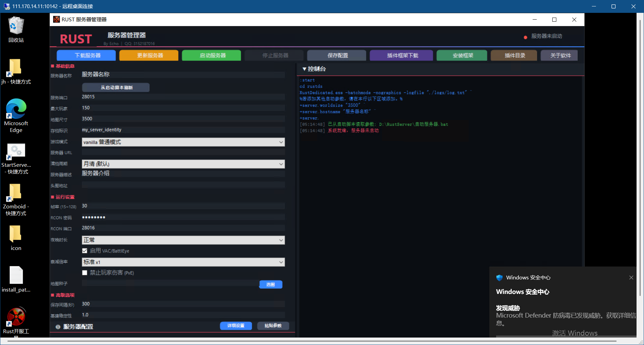Click 更新服务器 button
Viewport: 644px width, 345px height.
pyautogui.click(x=149, y=55)
